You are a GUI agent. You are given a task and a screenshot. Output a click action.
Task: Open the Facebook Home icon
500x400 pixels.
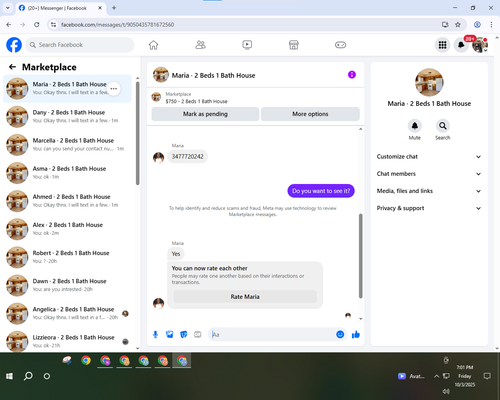[x=153, y=45]
